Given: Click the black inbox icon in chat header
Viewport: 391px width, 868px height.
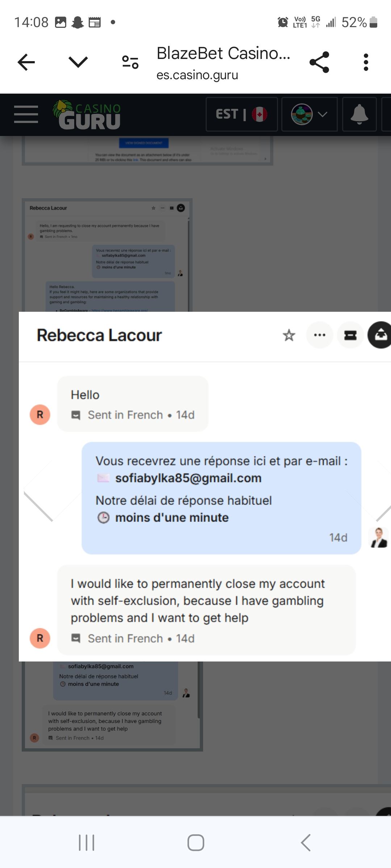Looking at the screenshot, I should tap(380, 335).
